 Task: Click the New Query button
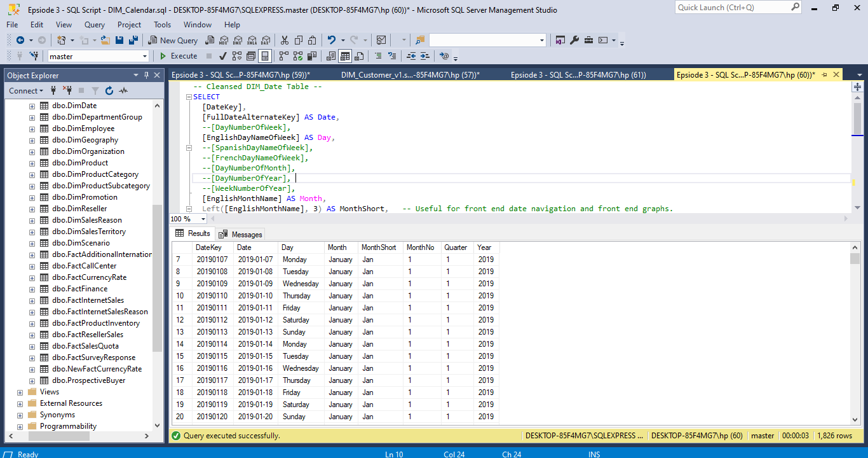(x=173, y=40)
